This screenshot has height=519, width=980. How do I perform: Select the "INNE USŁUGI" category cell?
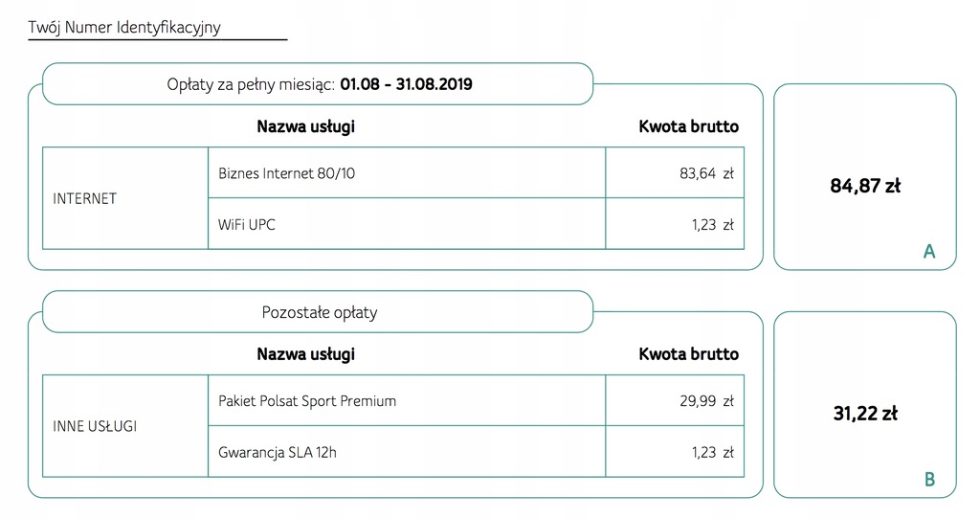pos(95,426)
